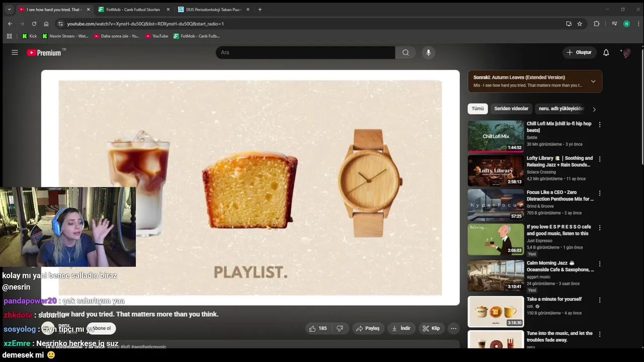The height and width of the screenshot is (362, 644).
Task: Click the Abone ol subscribe button
Action: pos(102,328)
